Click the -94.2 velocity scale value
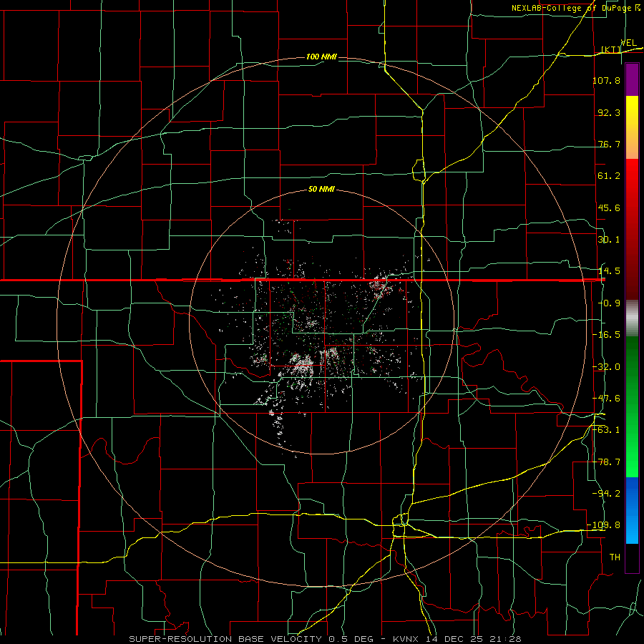The height and width of the screenshot is (644, 644). coord(607,494)
